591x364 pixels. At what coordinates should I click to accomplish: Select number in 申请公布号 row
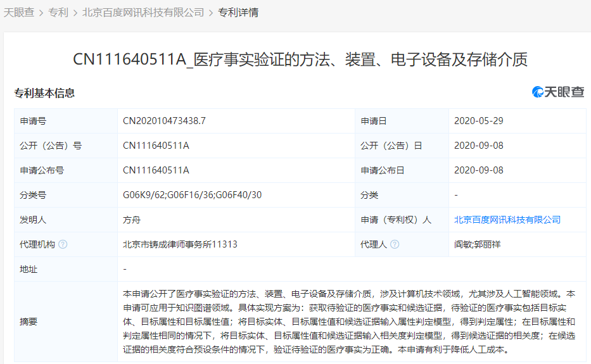point(156,170)
